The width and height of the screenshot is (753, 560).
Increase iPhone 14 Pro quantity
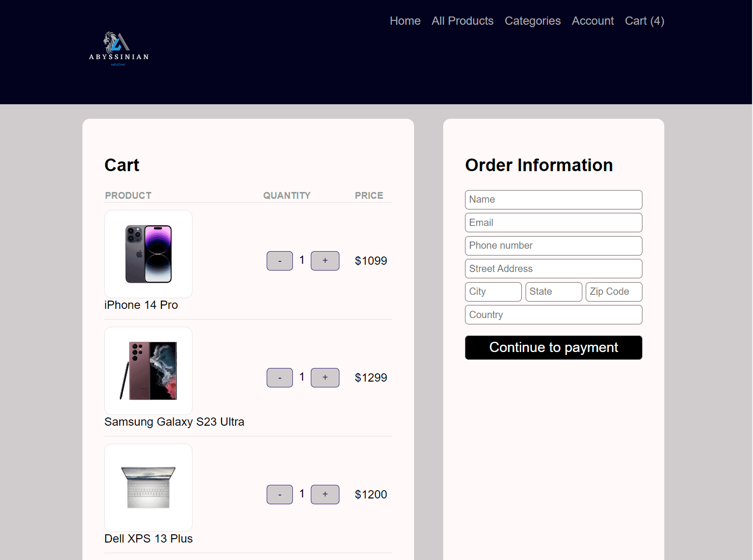[325, 261]
